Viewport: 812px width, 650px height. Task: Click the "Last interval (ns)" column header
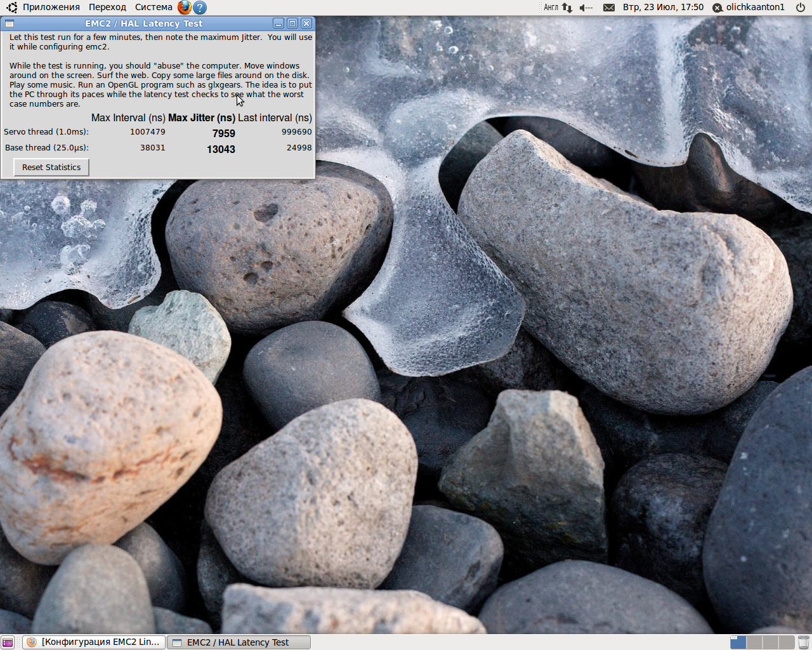point(275,118)
